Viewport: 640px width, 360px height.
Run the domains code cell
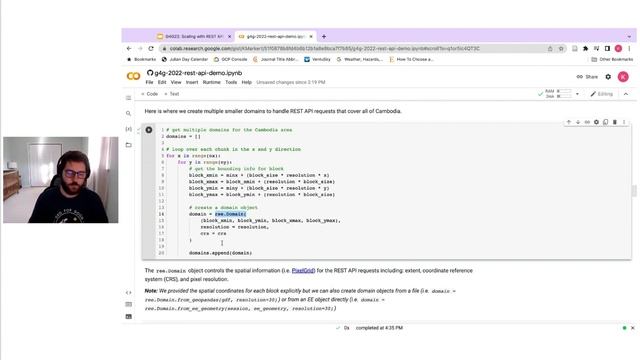(x=149, y=130)
